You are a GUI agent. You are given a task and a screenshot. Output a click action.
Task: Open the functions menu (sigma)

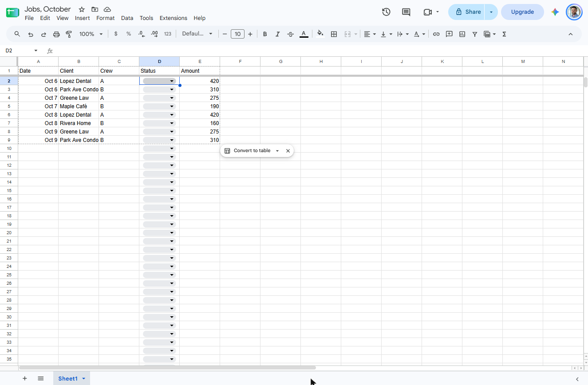(x=504, y=34)
